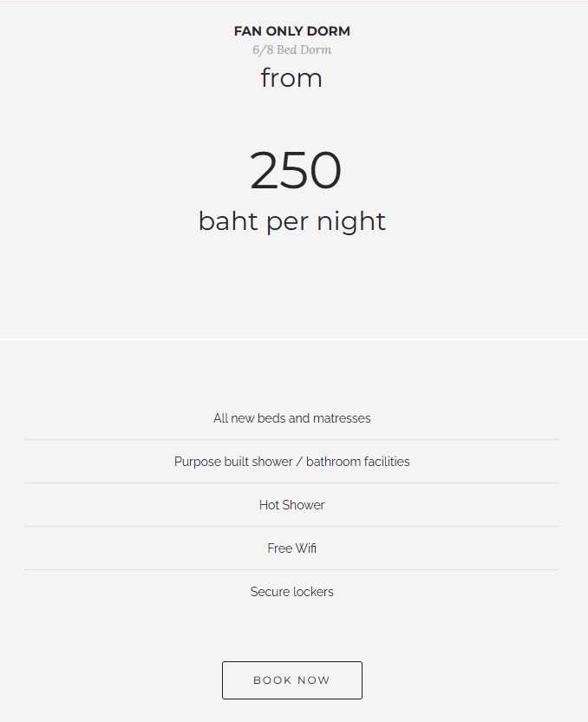Click the thin pink border at page top
The height and width of the screenshot is (722, 588).
click(292, 1)
